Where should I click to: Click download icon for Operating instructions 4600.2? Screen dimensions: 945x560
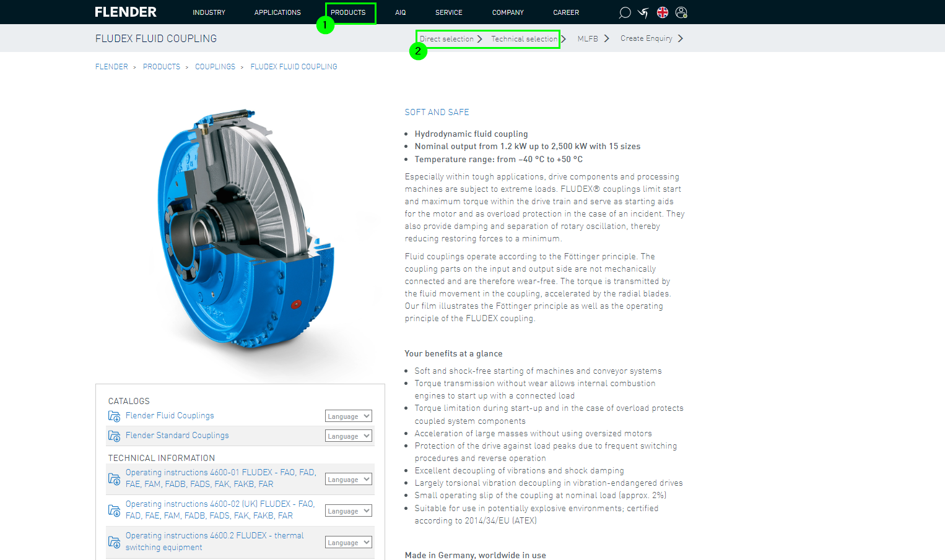click(x=114, y=542)
